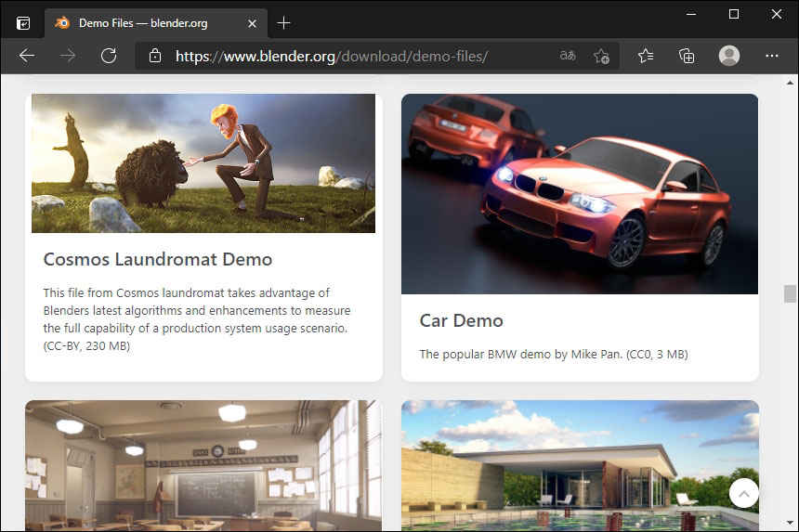Click the Cosmos Laundromat preview image
The image size is (799, 532).
point(203,163)
